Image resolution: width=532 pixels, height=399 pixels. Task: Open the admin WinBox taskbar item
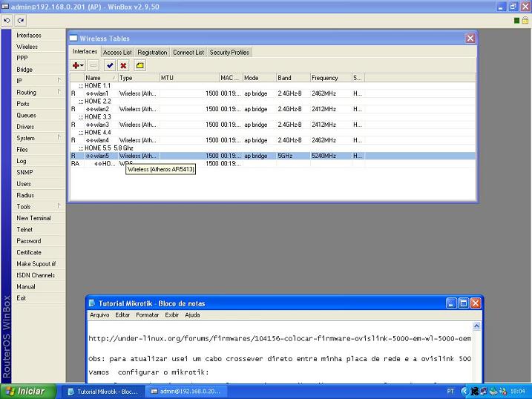coord(186,392)
